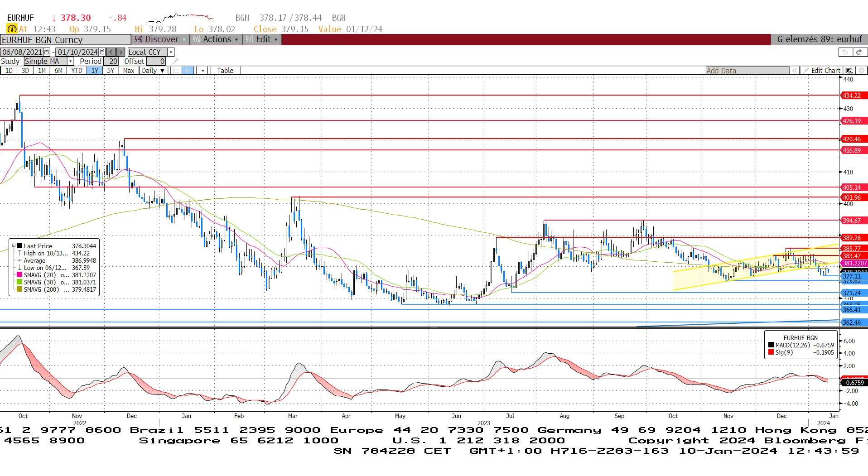The width and height of the screenshot is (868, 476).
Task: Open the Edit dropdown menu
Action: tap(262, 39)
